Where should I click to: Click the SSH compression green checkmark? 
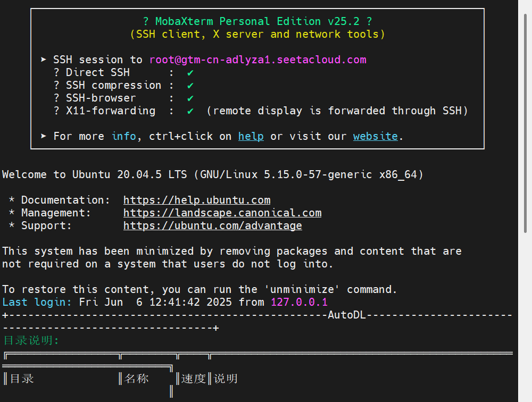click(x=190, y=86)
